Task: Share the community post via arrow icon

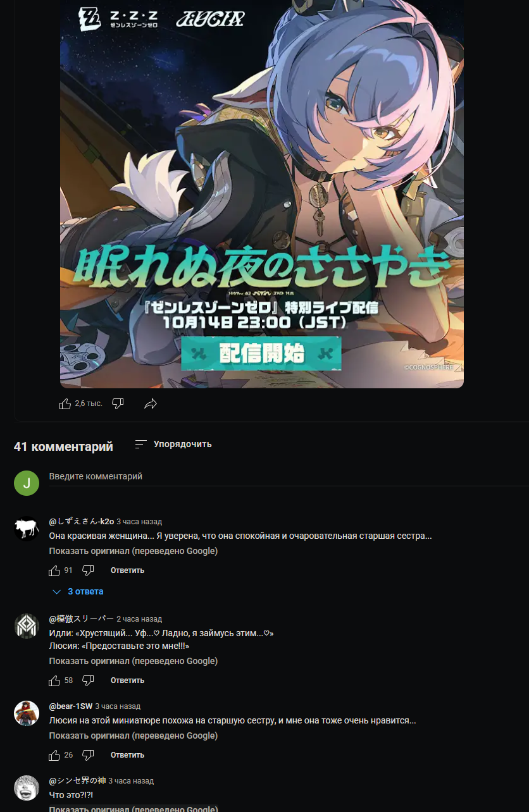Action: 151,403
